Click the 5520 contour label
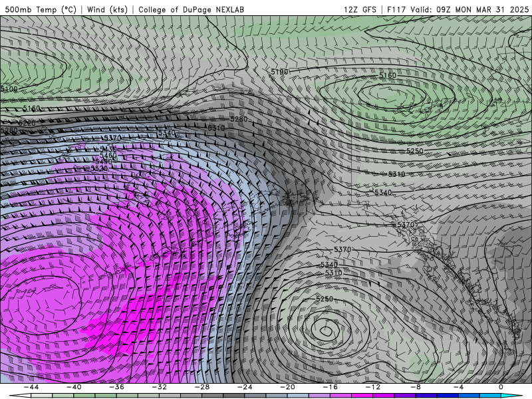Image resolution: width=532 pixels, height=399 pixels. (x=99, y=168)
